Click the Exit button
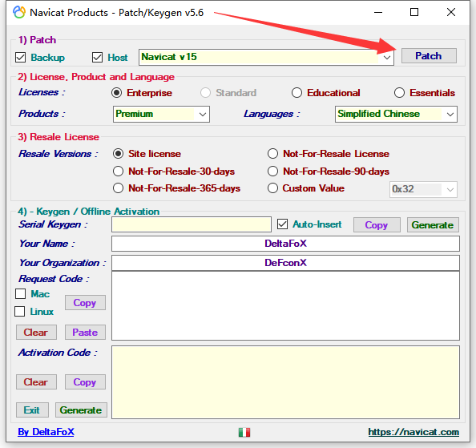The image size is (476, 448). (x=32, y=410)
